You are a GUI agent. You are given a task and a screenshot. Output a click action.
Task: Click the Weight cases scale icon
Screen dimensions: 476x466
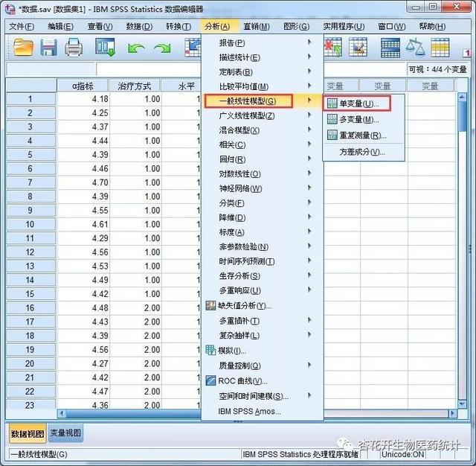point(416,47)
